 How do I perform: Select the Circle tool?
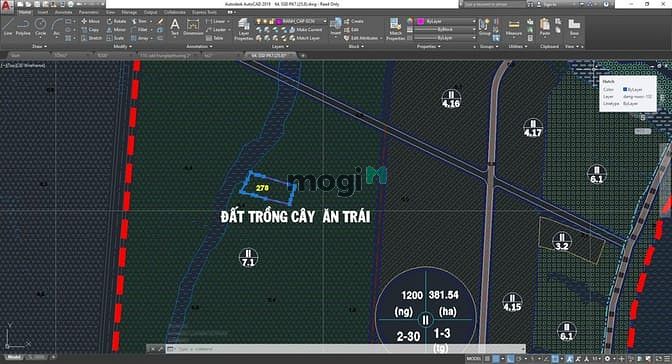pos(40,27)
